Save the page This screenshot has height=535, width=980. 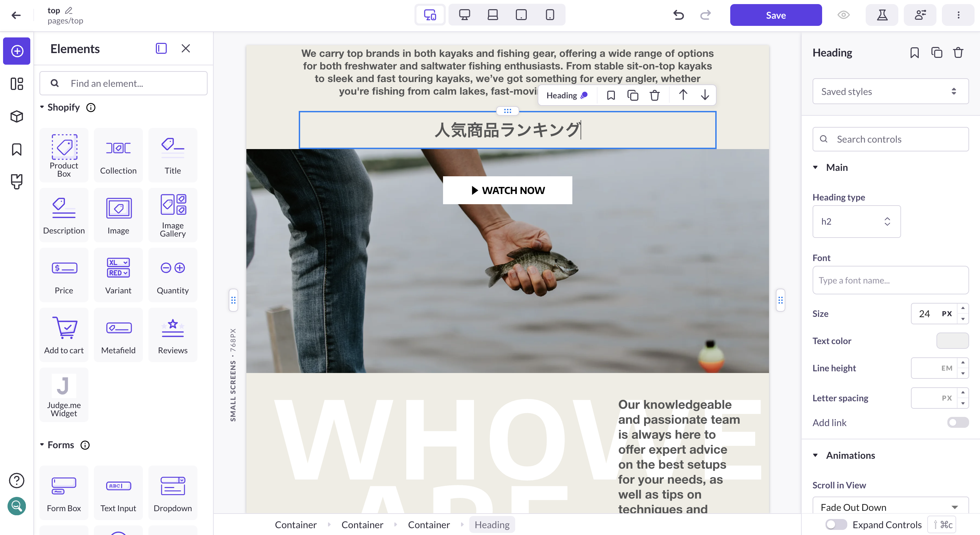pyautogui.click(x=775, y=15)
